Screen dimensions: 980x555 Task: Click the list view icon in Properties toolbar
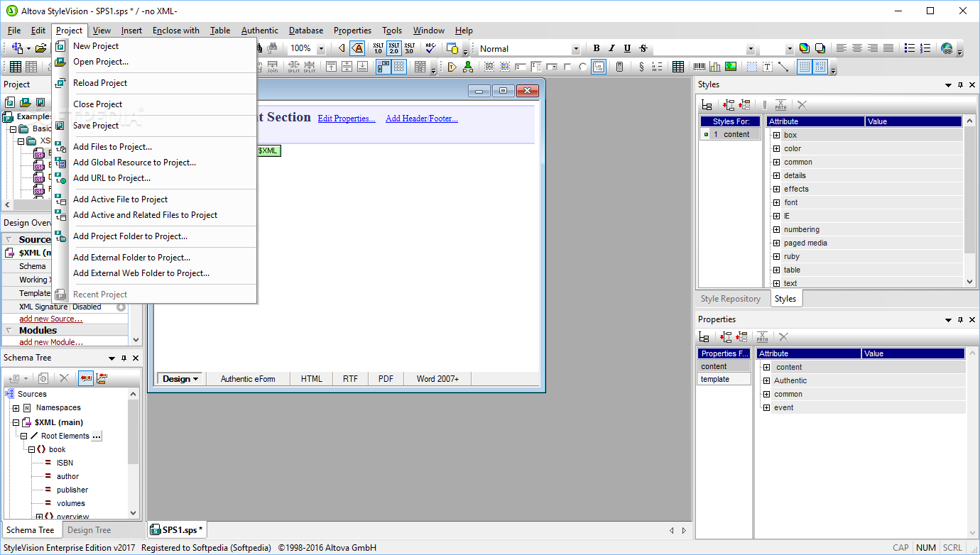tap(704, 337)
